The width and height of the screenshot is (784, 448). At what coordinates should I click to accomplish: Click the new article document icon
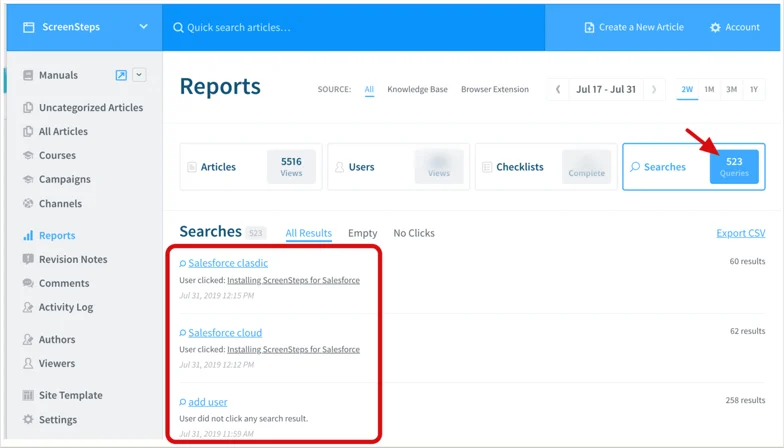[590, 28]
